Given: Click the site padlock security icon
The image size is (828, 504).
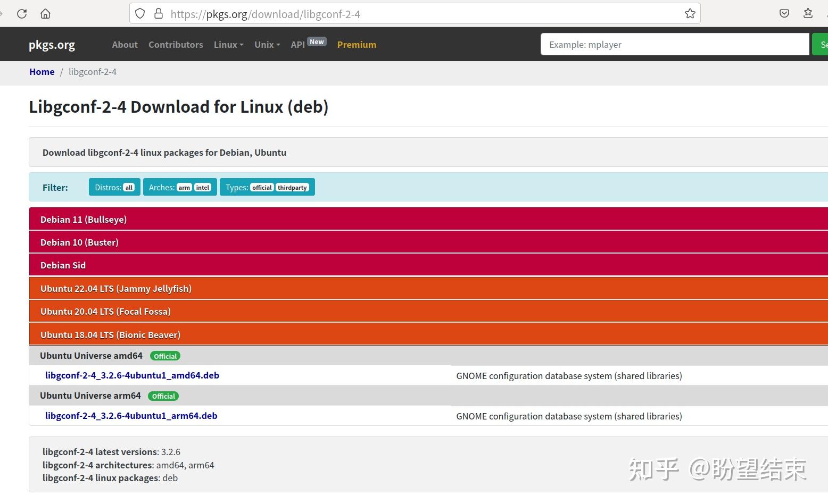Looking at the screenshot, I should (x=158, y=14).
